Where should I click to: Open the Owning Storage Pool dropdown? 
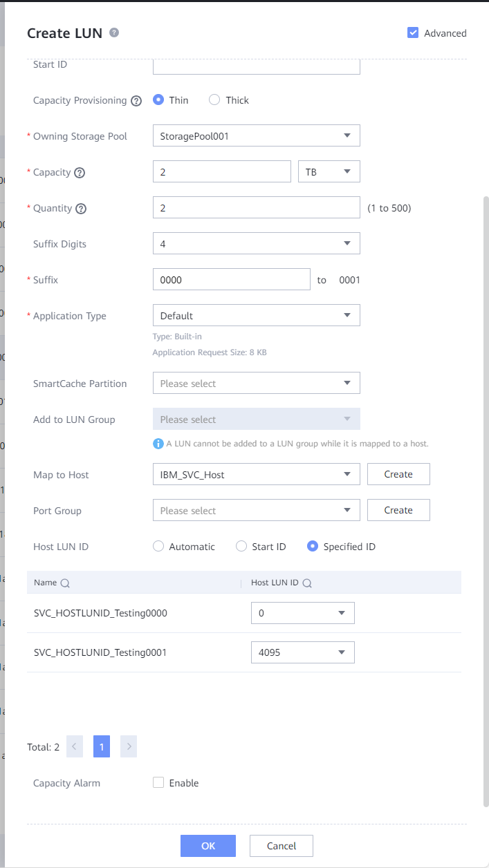point(256,136)
